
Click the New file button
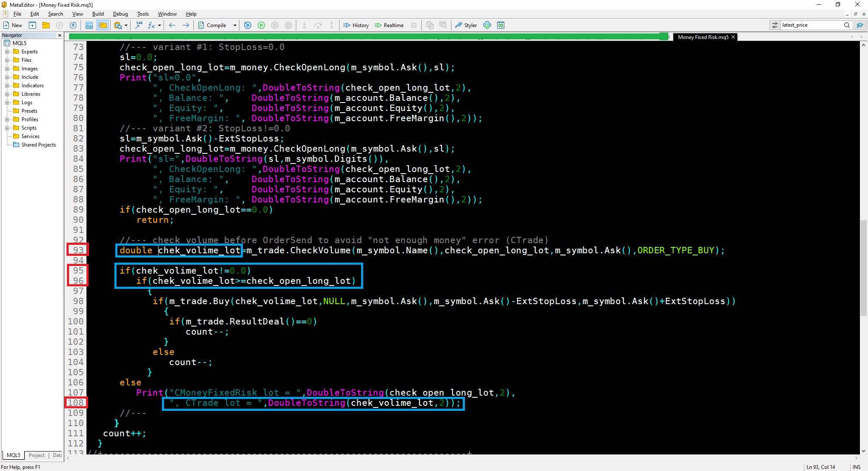coord(13,25)
